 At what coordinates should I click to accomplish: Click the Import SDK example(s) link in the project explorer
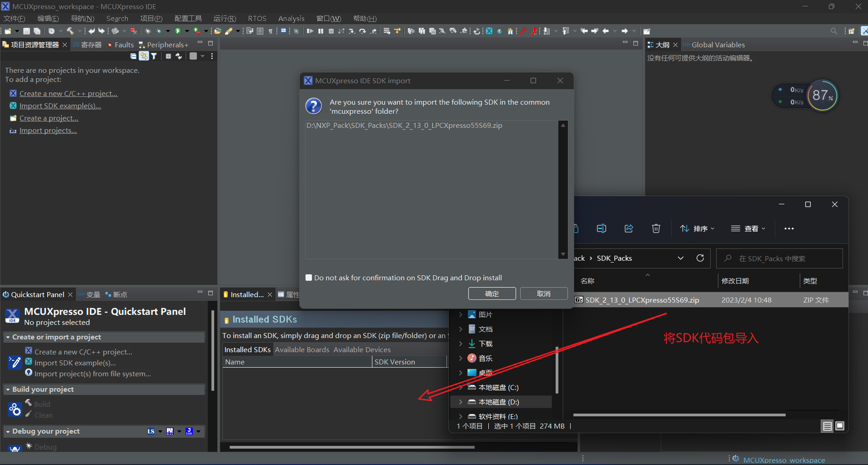(60, 106)
